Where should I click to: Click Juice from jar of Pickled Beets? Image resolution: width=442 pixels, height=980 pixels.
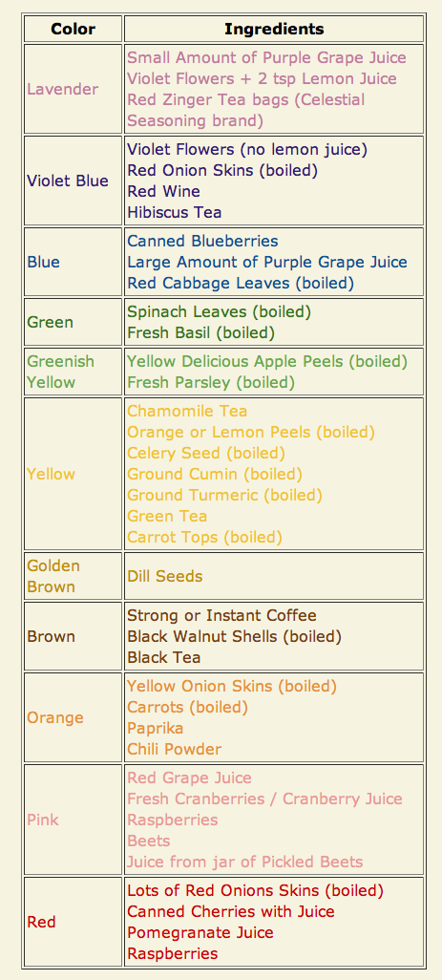point(244,862)
